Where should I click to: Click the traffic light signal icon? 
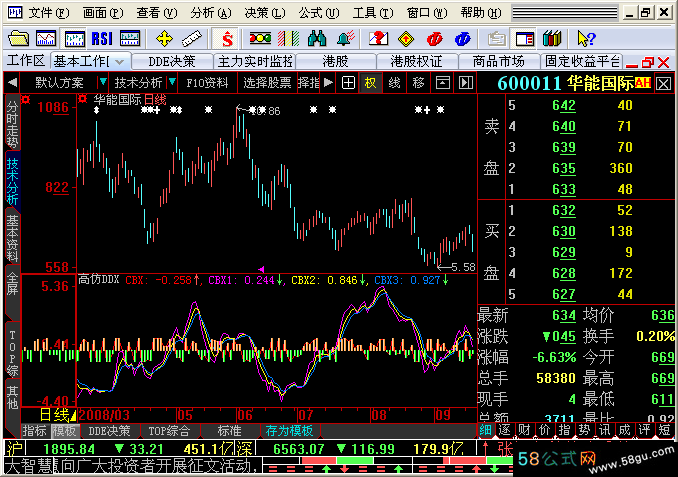click(260, 39)
